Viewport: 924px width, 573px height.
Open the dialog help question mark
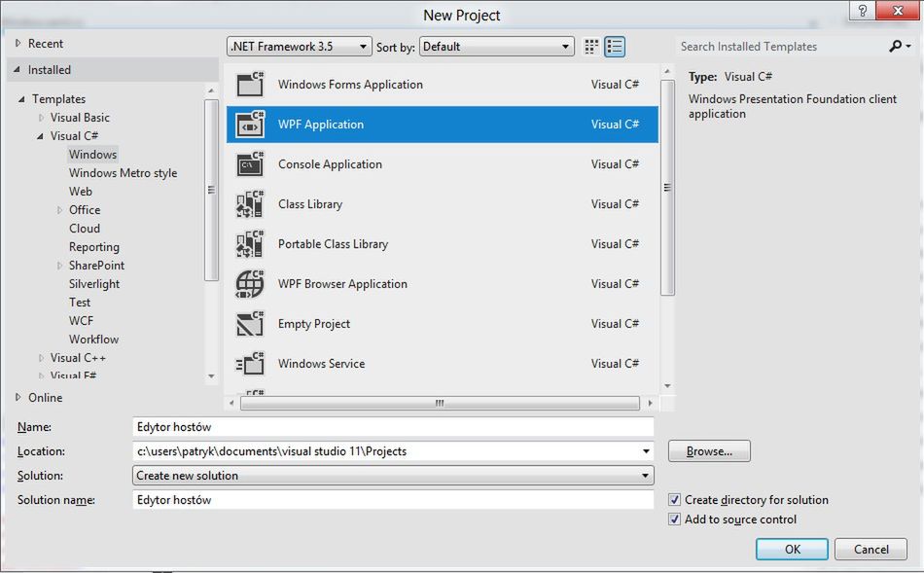[863, 11]
